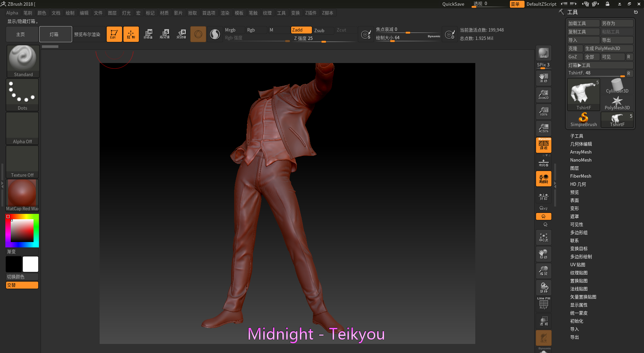The height and width of the screenshot is (353, 644).
Task: Click QuickSave in the title bar
Action: point(453,4)
